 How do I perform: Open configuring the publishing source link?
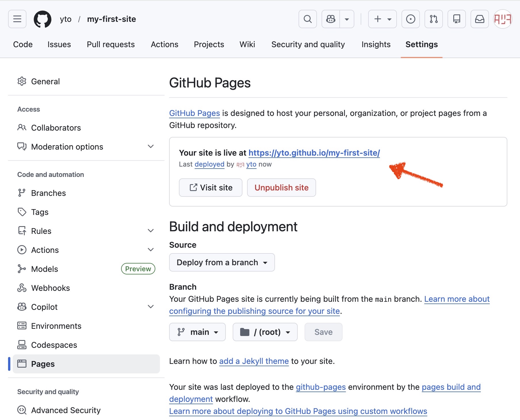point(255,311)
